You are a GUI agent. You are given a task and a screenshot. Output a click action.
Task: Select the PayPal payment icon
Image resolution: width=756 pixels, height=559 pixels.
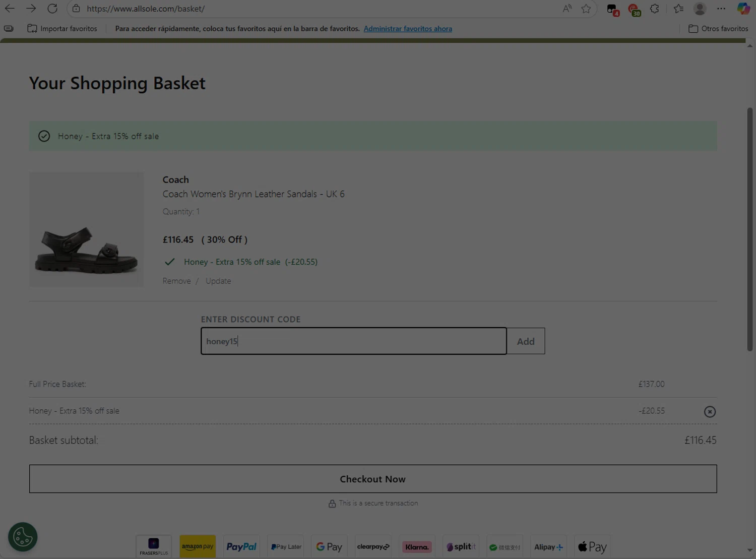coord(241,546)
